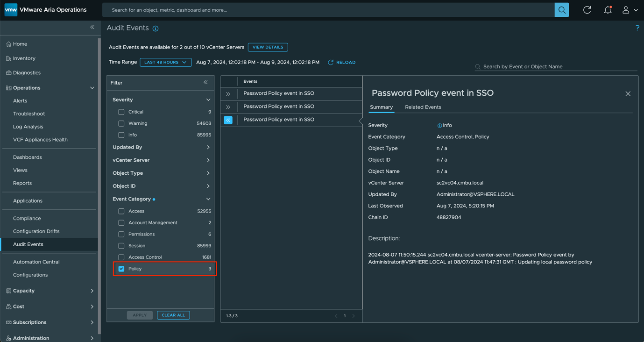Screen dimensions: 644x342
Task: Click the search icon in event search field
Action: 478,67
